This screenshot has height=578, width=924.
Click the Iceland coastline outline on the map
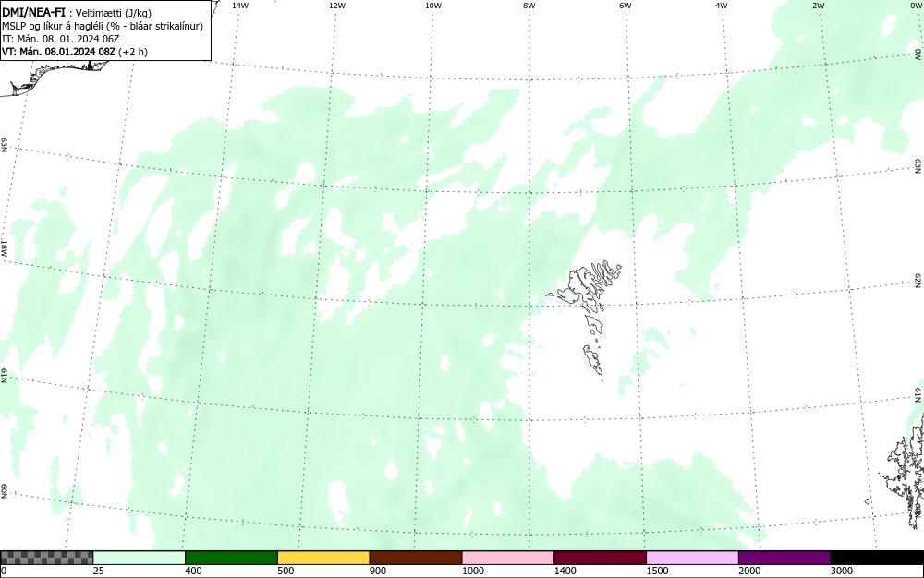pos(53,77)
